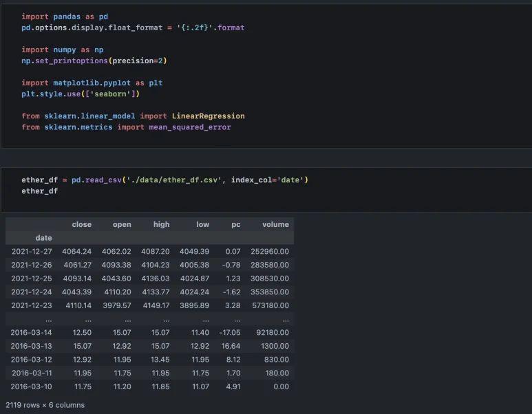Click the 'open' column header
The image size is (532, 414).
pyautogui.click(x=121, y=224)
